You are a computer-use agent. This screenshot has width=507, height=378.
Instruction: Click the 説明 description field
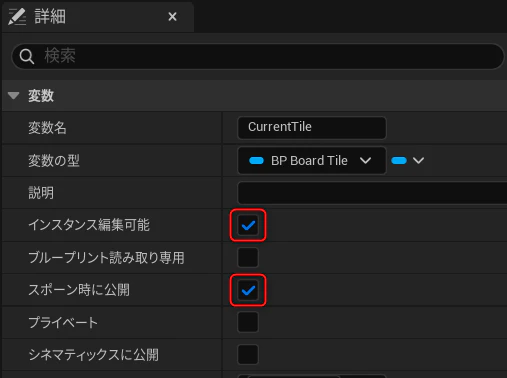(372, 193)
